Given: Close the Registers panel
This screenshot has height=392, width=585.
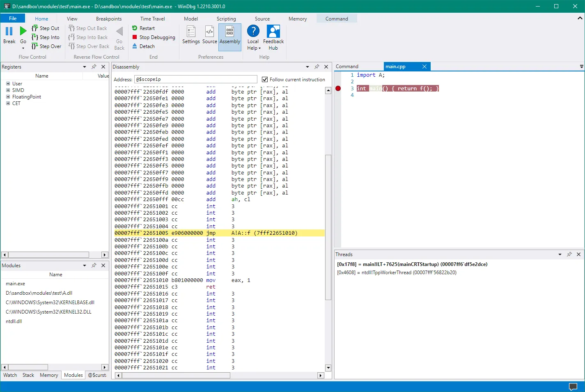Looking at the screenshot, I should [x=103, y=66].
